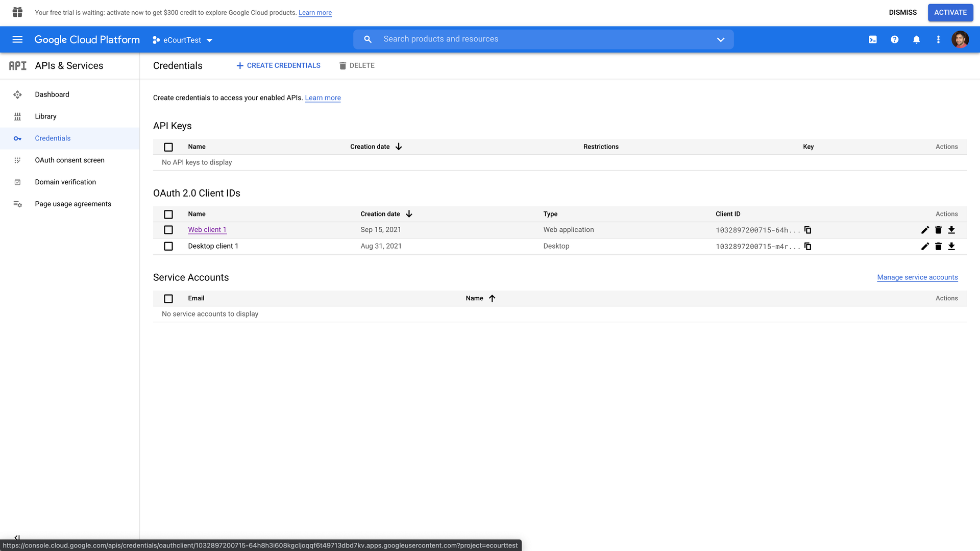Select all API keys checkbox

point(168,147)
